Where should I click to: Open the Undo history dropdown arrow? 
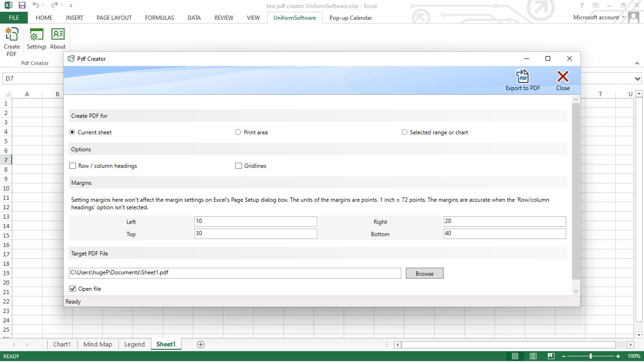pos(43,6)
